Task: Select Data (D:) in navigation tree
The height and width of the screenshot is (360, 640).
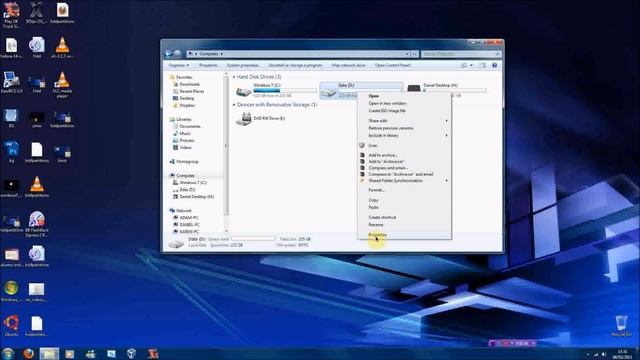Action: (187, 190)
